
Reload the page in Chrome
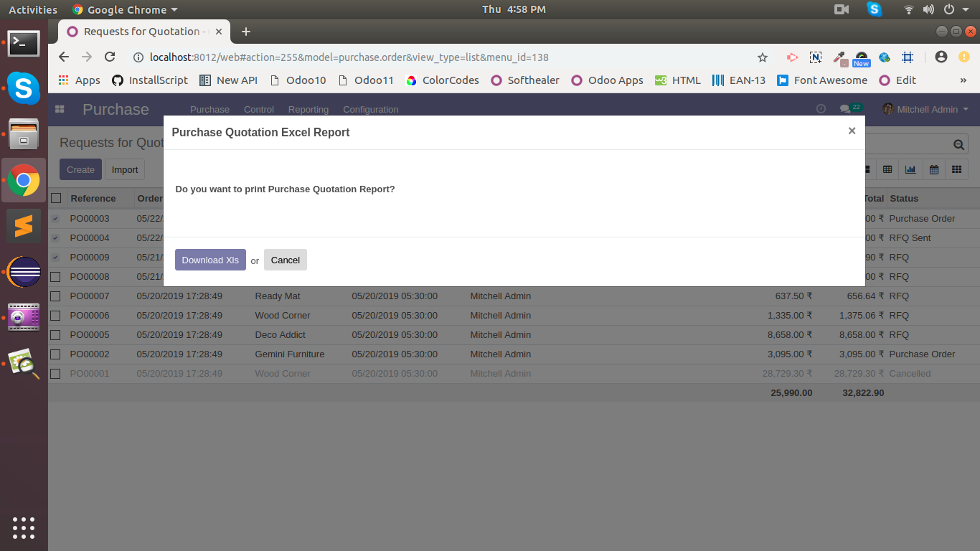(x=110, y=57)
